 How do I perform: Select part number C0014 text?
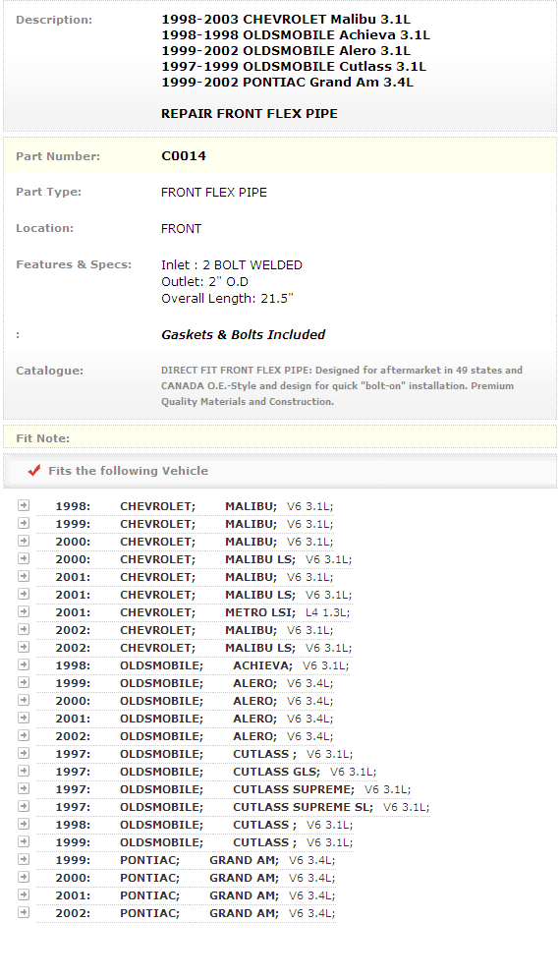point(184,155)
